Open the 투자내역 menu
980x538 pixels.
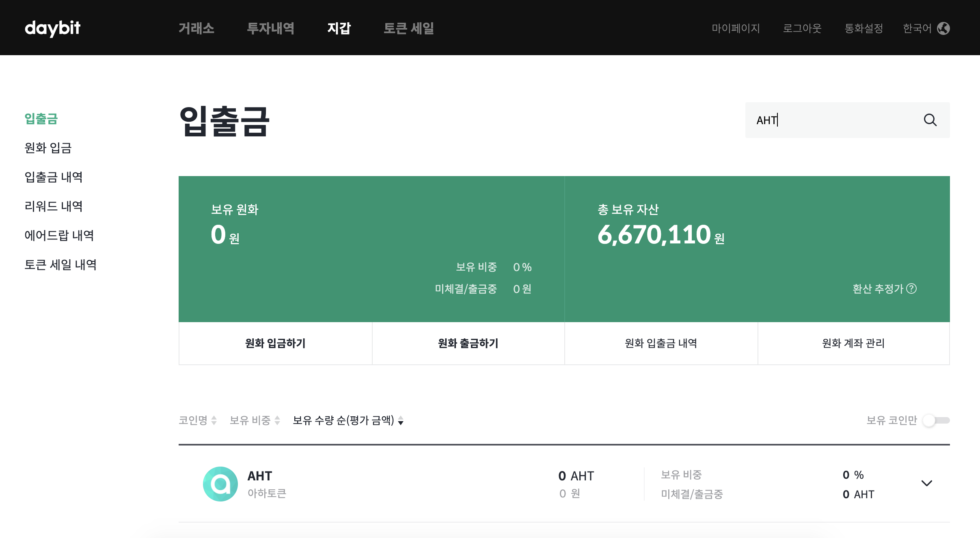pyautogui.click(x=270, y=28)
